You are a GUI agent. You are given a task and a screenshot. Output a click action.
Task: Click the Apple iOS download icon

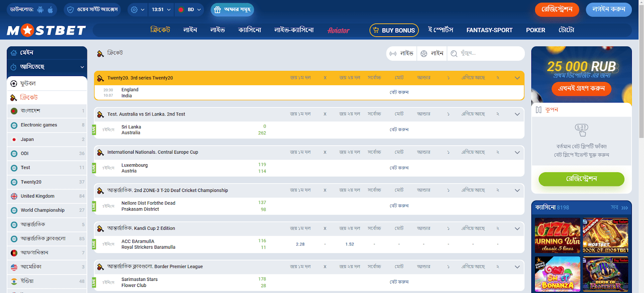[x=50, y=10]
